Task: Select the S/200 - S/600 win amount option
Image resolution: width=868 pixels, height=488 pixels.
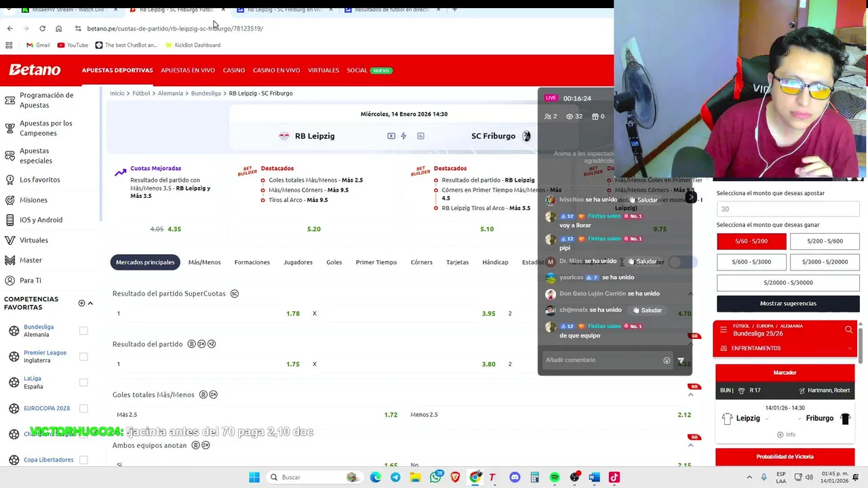Action: pos(825,241)
